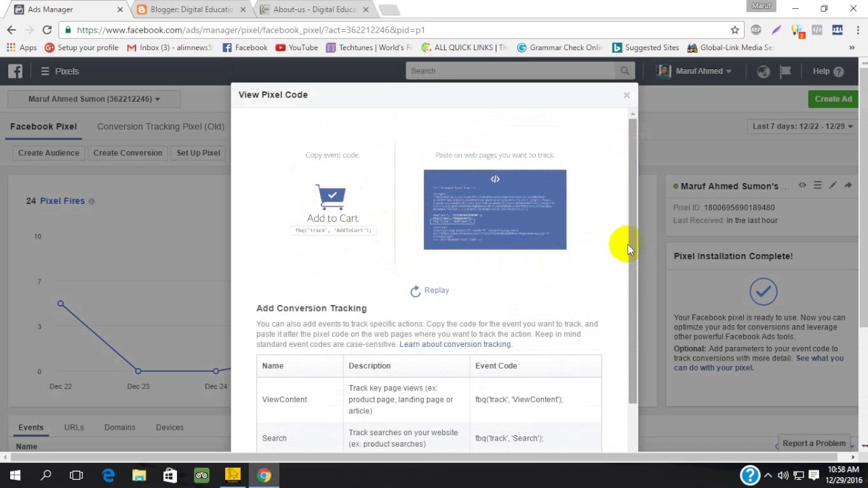The width and height of the screenshot is (868, 488).
Task: Open Windows Start menu
Action: pyautogui.click(x=15, y=475)
